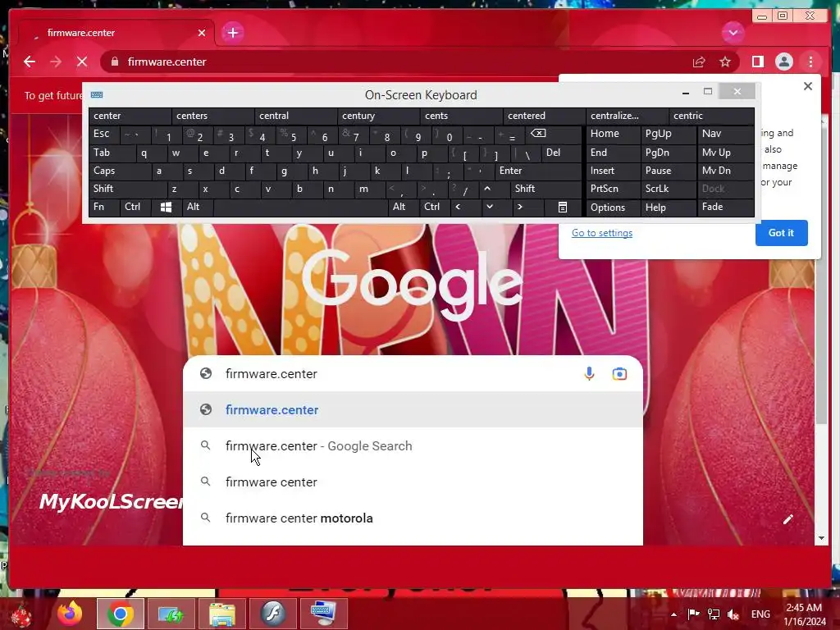Click the muted volume tray icon
The height and width of the screenshot is (630, 840).
[733, 614]
